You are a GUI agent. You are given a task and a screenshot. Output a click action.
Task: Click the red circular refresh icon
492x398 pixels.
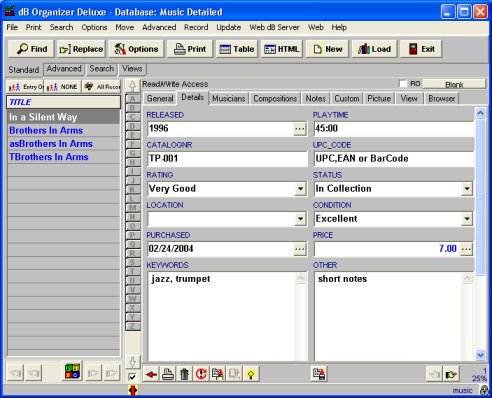pos(201,374)
